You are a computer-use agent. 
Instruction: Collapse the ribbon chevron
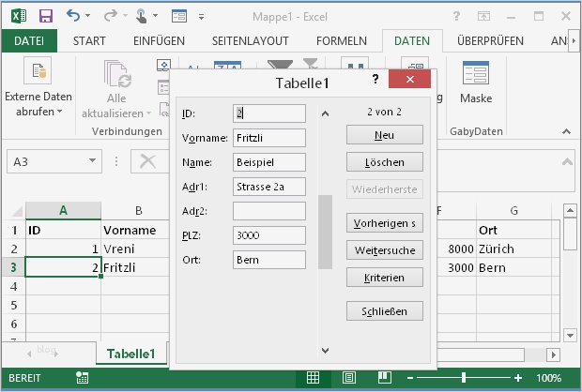click(x=566, y=131)
